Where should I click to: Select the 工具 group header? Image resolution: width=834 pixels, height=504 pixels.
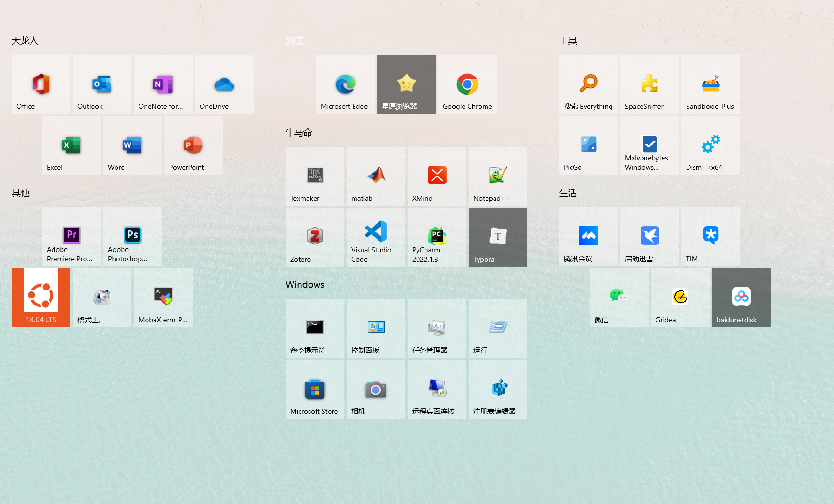tap(568, 41)
